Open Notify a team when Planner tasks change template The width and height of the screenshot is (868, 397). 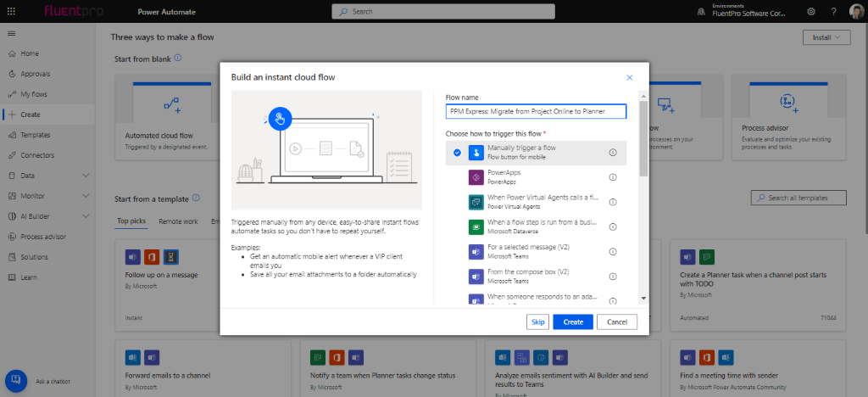pos(387,369)
